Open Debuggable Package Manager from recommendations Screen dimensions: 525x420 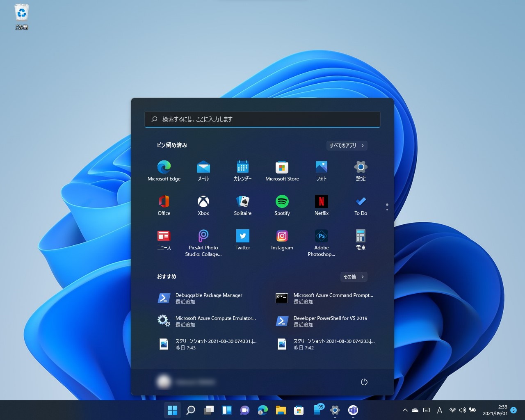pyautogui.click(x=209, y=298)
